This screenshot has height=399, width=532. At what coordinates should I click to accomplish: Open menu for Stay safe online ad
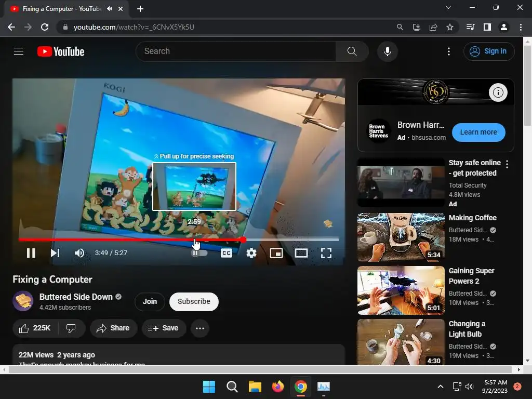[507, 164]
